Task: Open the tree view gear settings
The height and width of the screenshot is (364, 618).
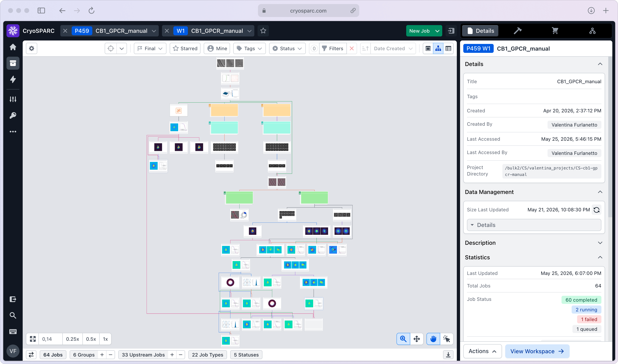Action: 32,48
